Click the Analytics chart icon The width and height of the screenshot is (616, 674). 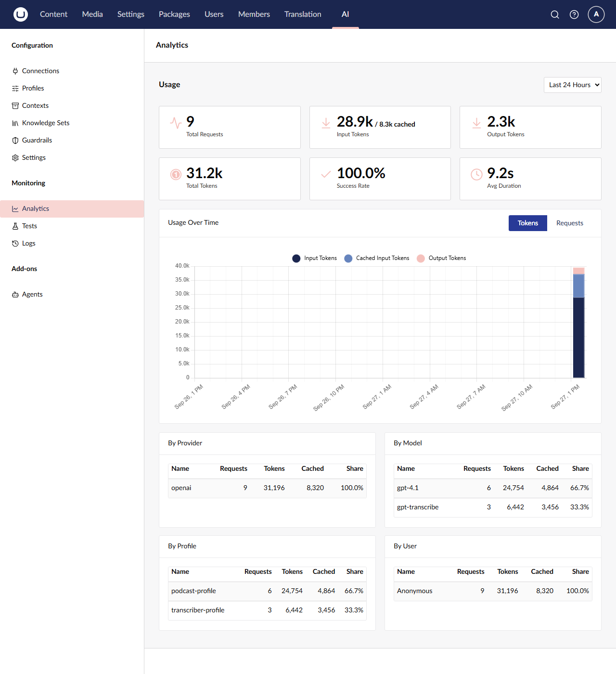coord(15,208)
